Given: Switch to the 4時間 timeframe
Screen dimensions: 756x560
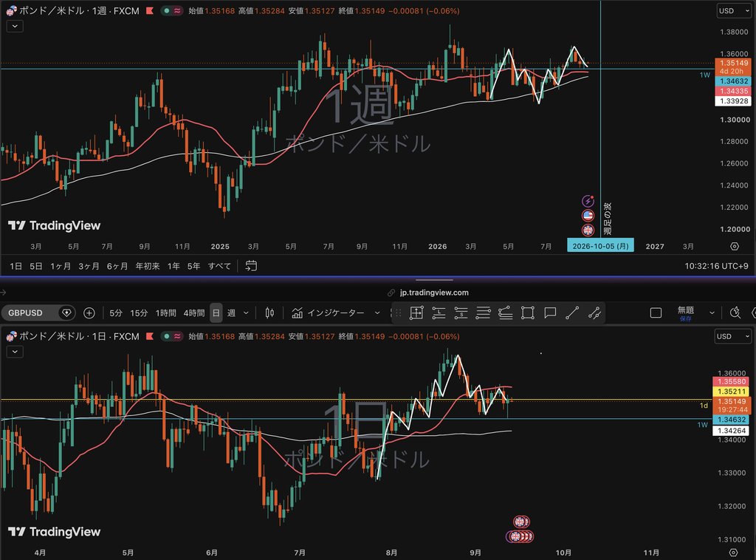Looking at the screenshot, I should [194, 313].
